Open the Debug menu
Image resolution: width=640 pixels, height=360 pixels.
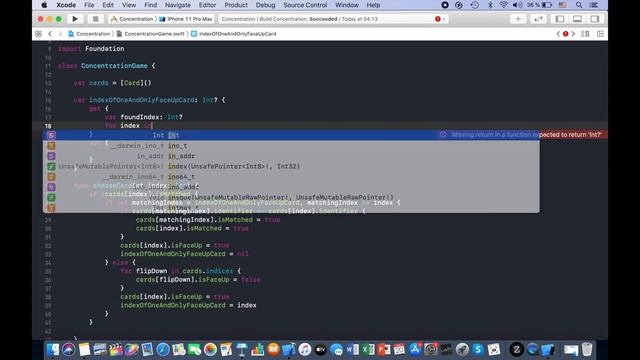tap(265, 5)
